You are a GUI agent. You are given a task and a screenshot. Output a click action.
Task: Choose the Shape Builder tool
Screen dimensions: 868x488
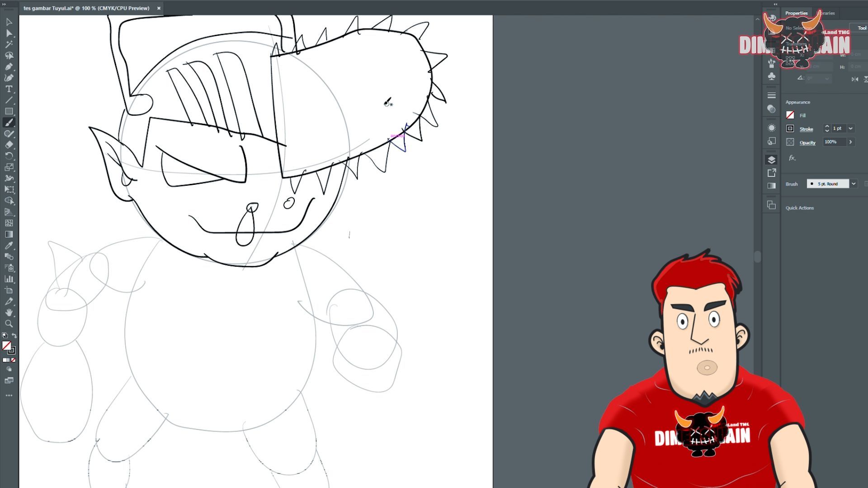[9, 201]
